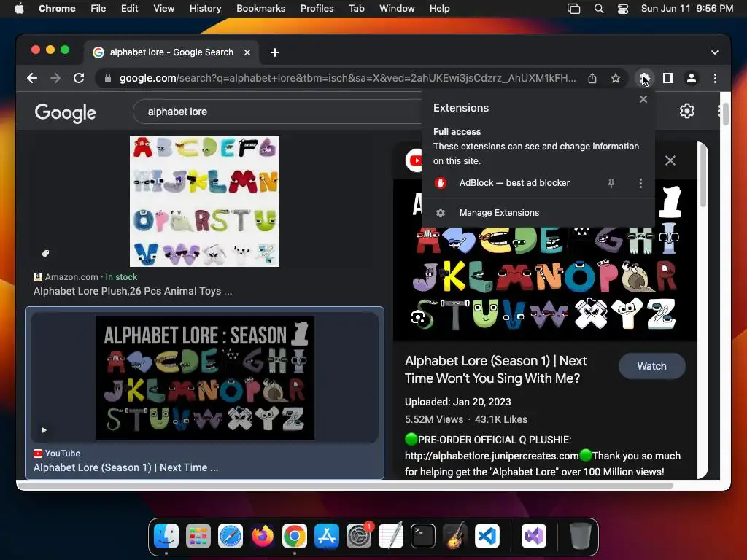Click the horizontal scrollbar at window bottom
The image size is (747, 560).
346,486
